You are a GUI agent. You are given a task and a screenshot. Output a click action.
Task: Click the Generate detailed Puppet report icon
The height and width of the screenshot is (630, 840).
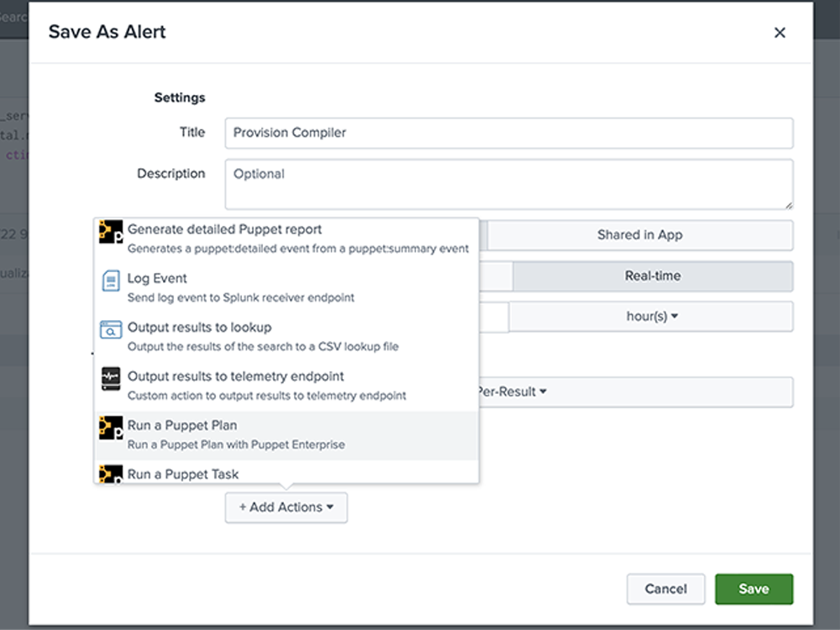[x=111, y=232]
